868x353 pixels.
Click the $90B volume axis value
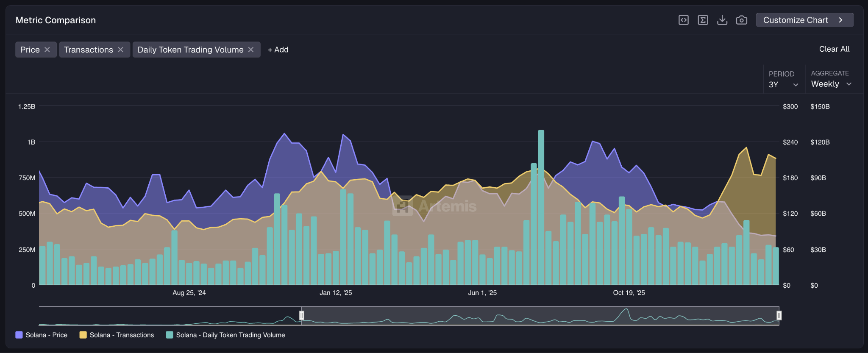tap(818, 178)
